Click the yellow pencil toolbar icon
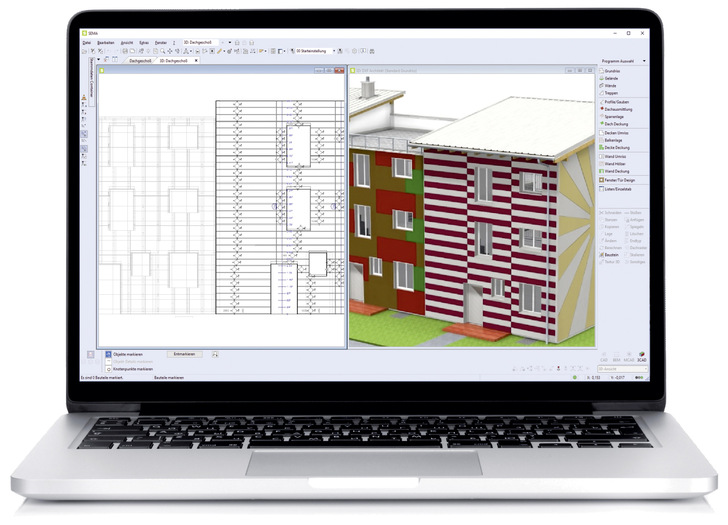The height and width of the screenshot is (525, 728). pos(220,52)
